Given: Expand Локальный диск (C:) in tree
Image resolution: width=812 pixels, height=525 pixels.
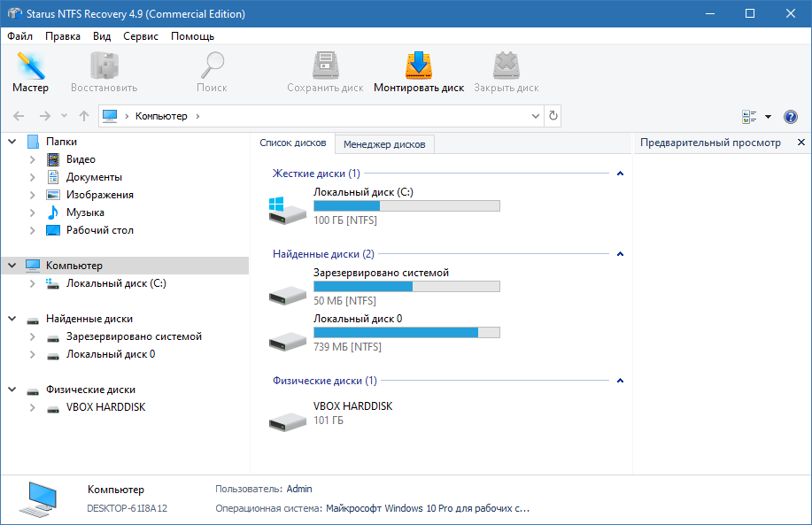Looking at the screenshot, I should [33, 283].
